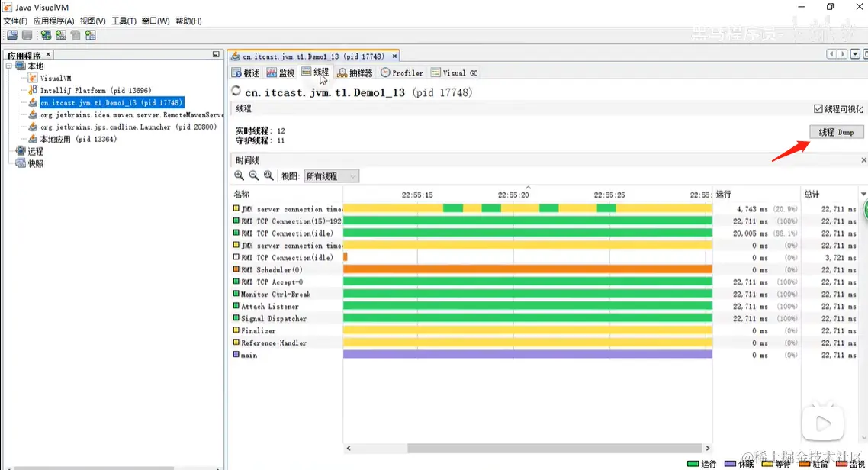Viewport: 868px width, 470px height.
Task: Select the Monitor Ctrl-Break thread row
Action: click(545, 294)
